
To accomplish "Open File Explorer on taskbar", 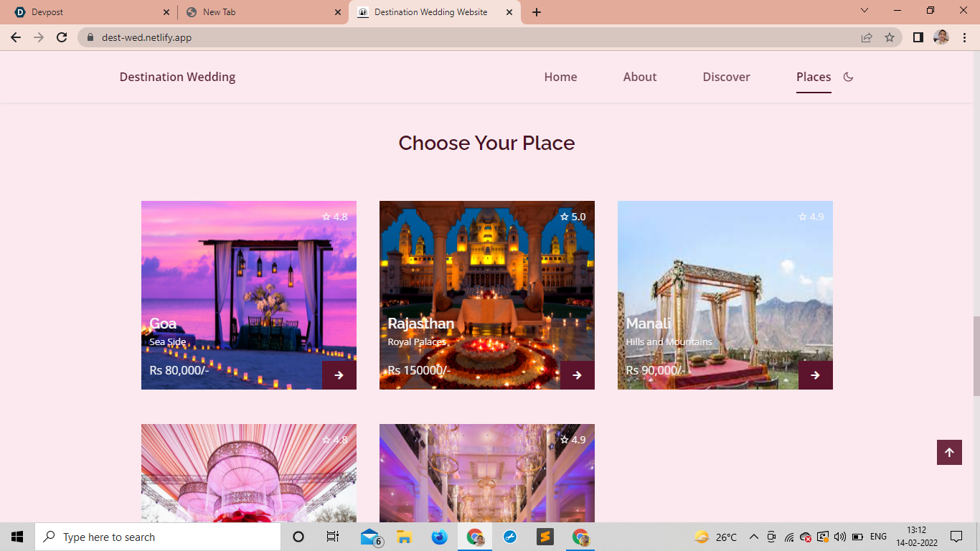I will 404,537.
